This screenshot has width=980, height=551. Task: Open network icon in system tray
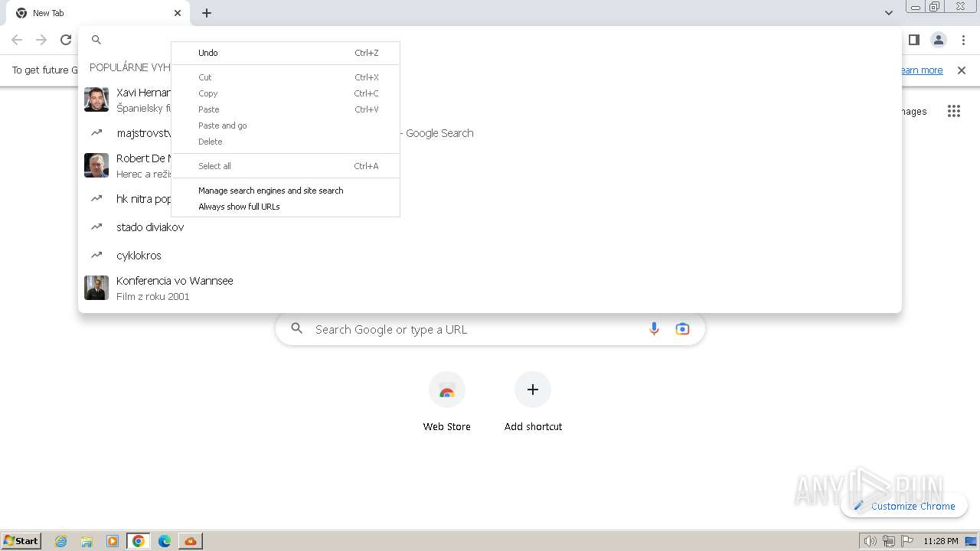[x=889, y=541]
